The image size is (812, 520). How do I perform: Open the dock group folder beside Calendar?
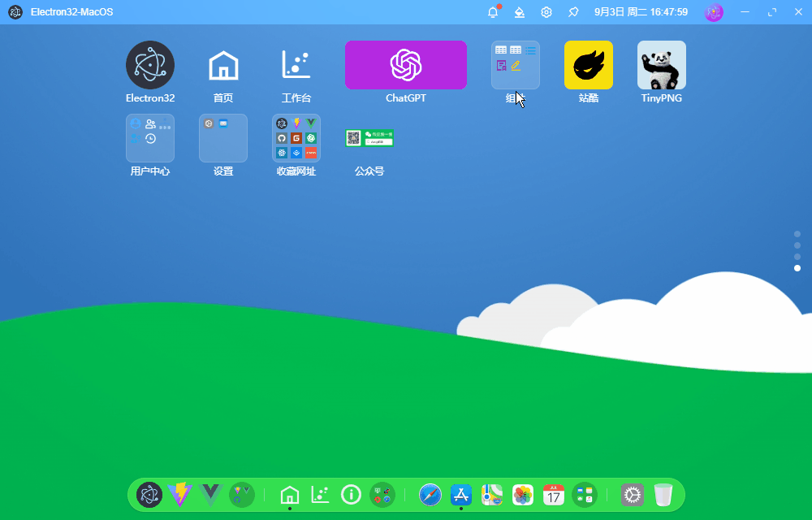[585, 495]
